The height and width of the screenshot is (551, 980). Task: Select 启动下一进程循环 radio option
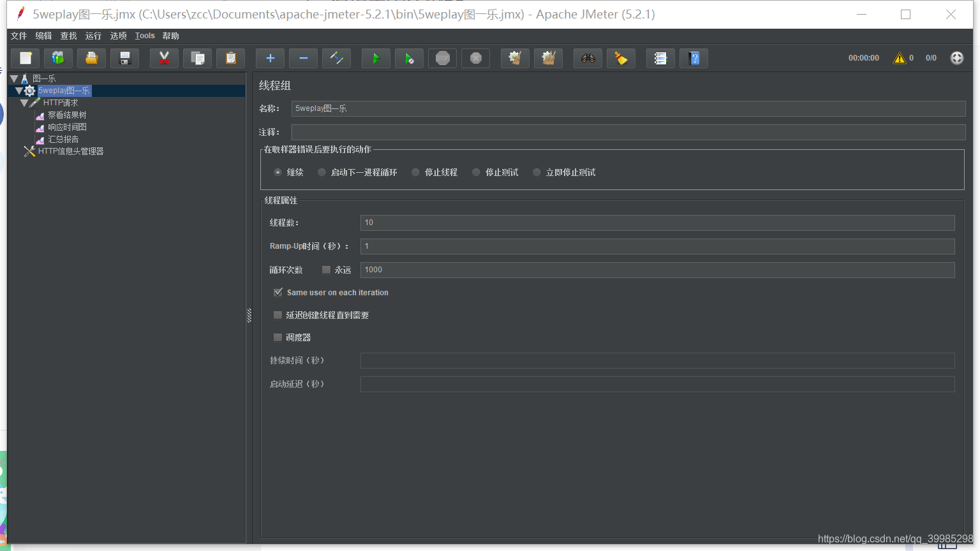(x=322, y=172)
